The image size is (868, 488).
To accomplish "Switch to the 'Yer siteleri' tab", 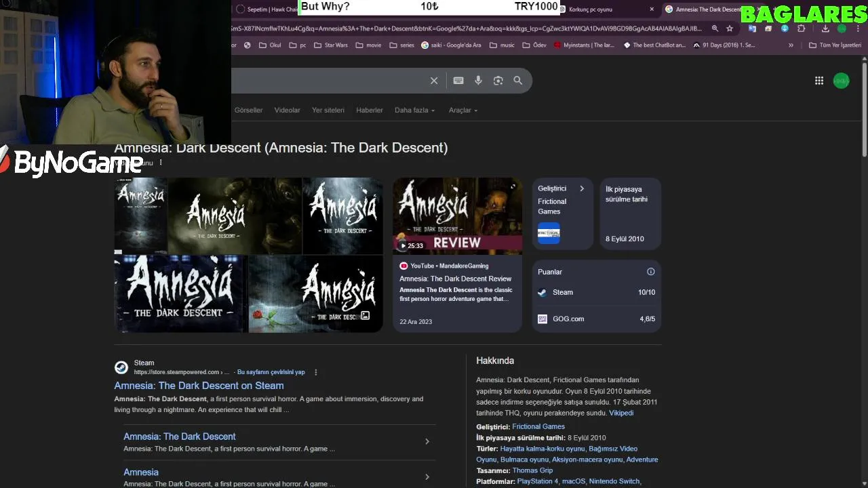I will click(x=328, y=110).
